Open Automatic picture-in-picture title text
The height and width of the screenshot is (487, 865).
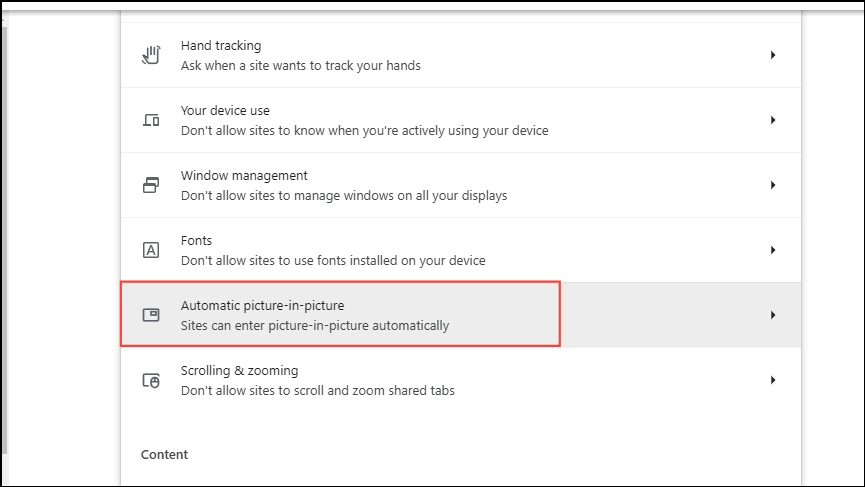pyautogui.click(x=262, y=305)
